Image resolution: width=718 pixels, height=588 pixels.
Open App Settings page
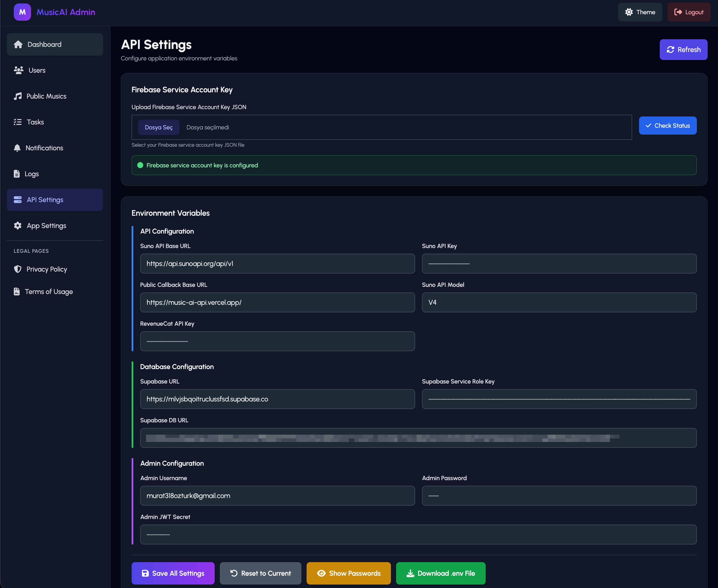(x=55, y=226)
